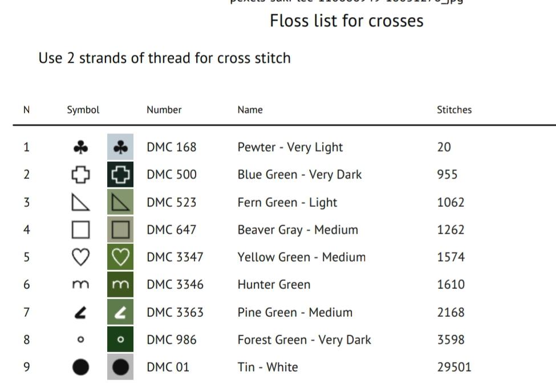
Task: Click the stitch count 29501
Action: point(454,367)
